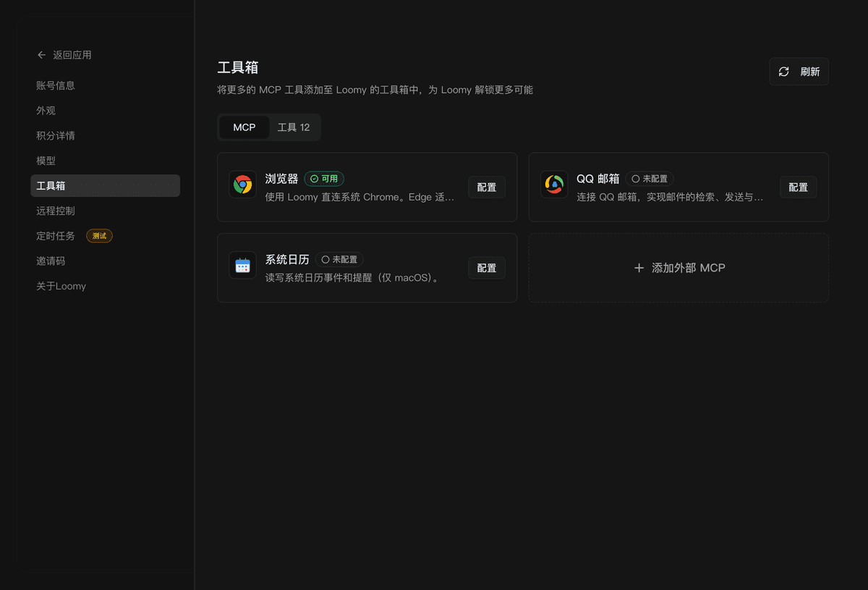Click the Chrome browser MCP icon
Image resolution: width=868 pixels, height=590 pixels.
pyautogui.click(x=242, y=183)
